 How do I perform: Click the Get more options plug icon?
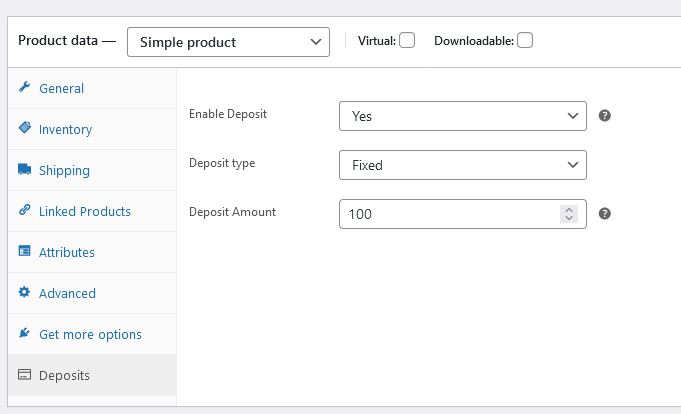click(24, 333)
